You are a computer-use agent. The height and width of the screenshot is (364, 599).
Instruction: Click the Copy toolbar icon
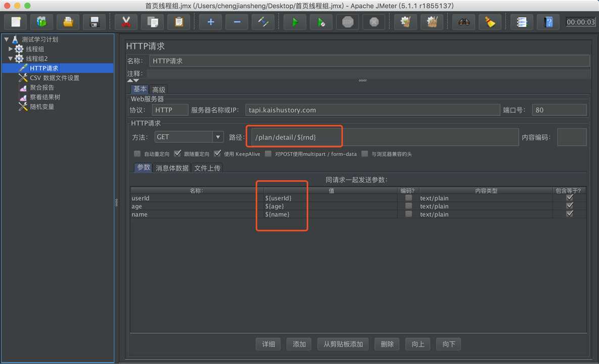click(x=153, y=22)
